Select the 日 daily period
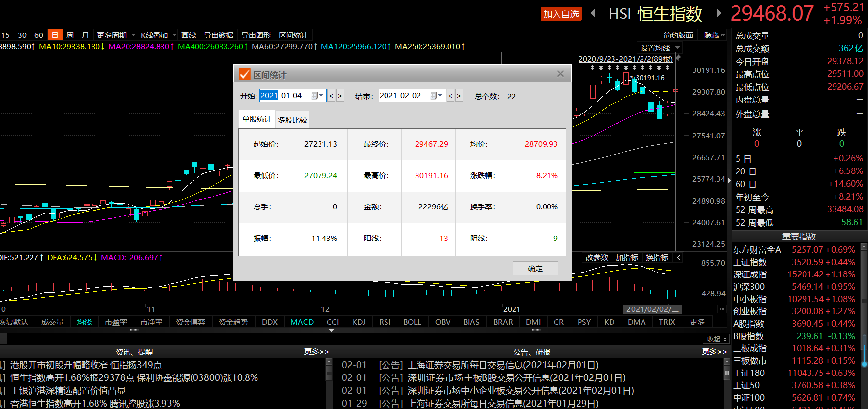 tap(55, 35)
